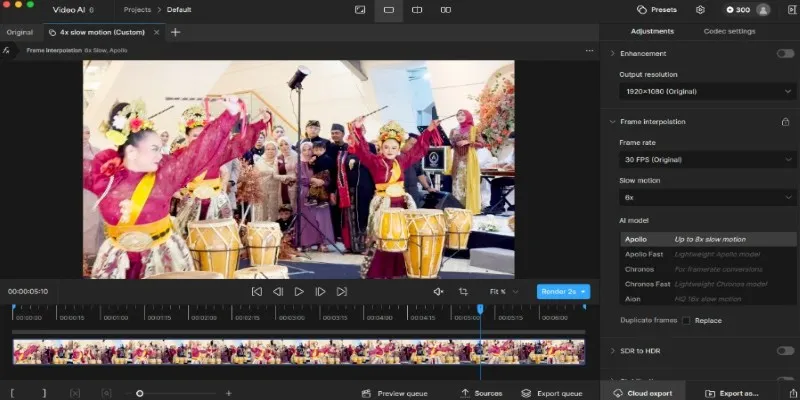Close the 4x slow motion tab

click(157, 32)
